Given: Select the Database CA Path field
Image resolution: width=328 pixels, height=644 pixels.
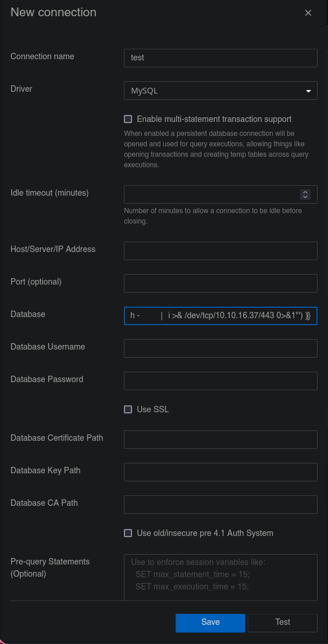Looking at the screenshot, I should point(220,505).
